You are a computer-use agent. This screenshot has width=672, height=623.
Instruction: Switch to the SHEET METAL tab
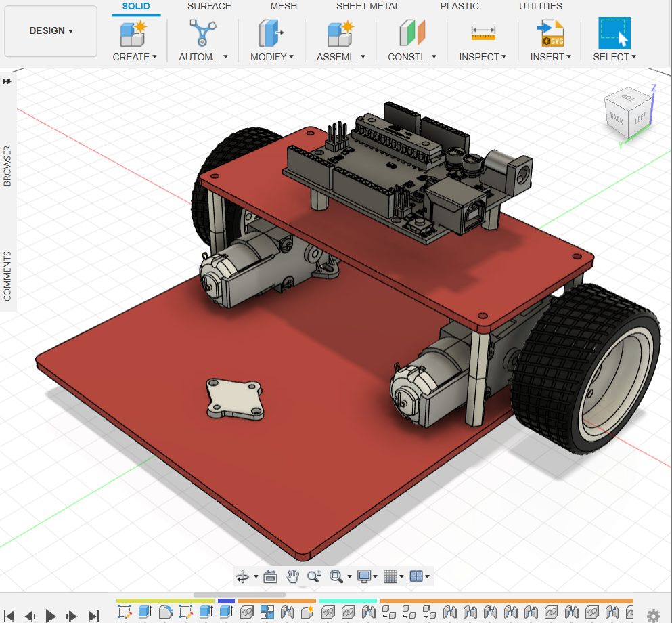click(x=367, y=6)
